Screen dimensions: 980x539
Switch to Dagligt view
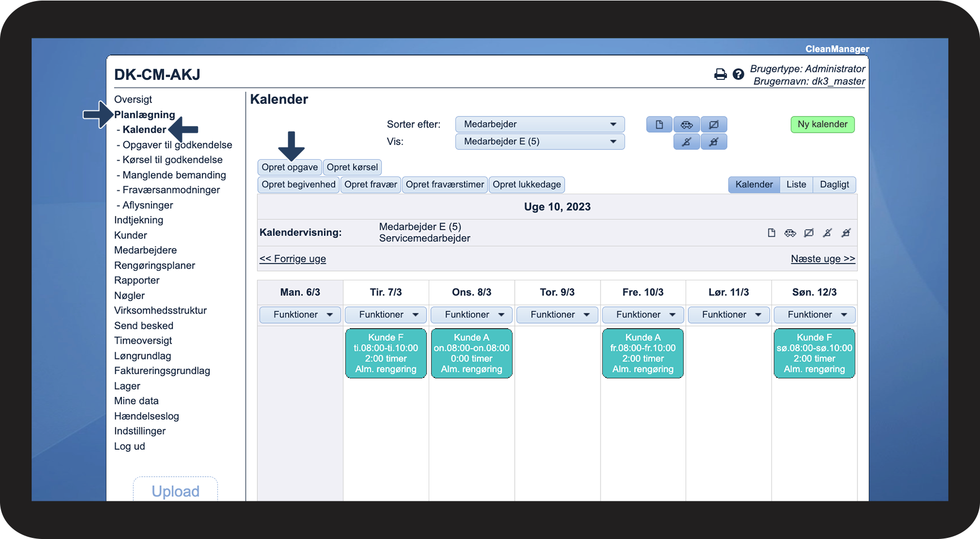(835, 184)
